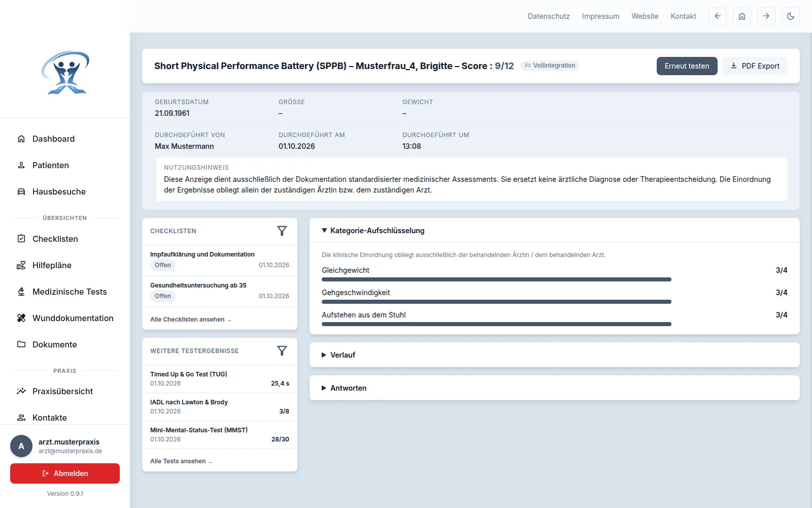
Task: Follow the Alle Checklisten ansehen link
Action: (190, 320)
